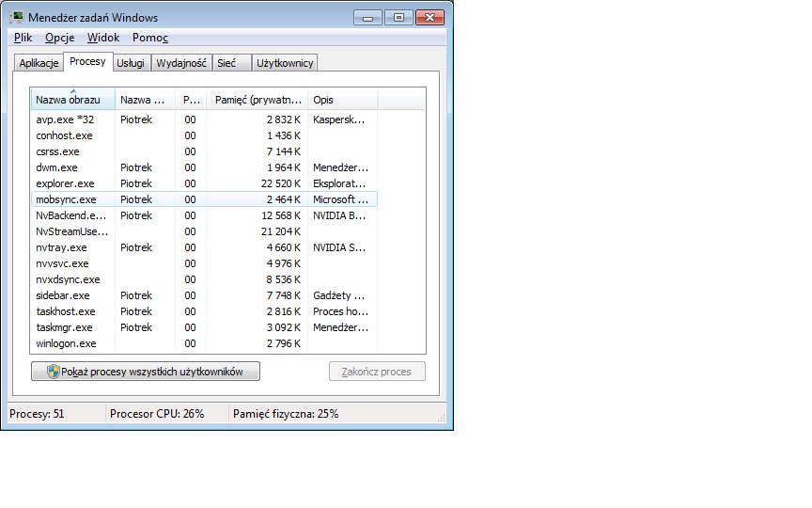
Task: Select the sidebar.exe process
Action: 204,296
